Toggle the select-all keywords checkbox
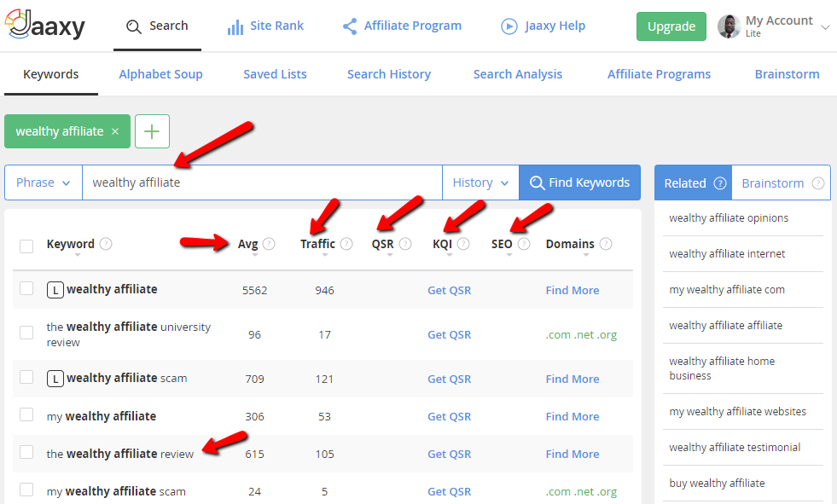This screenshot has height=504, width=837. point(26,246)
